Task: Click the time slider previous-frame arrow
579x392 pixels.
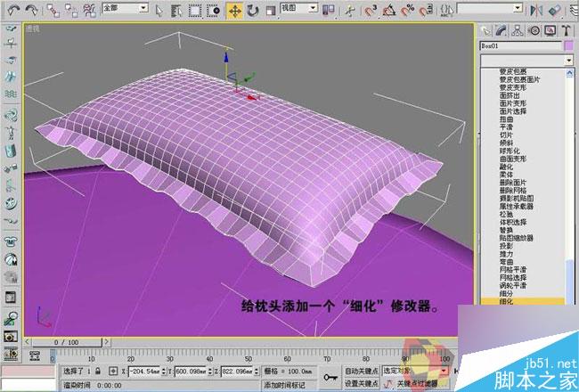Action: tap(28, 342)
